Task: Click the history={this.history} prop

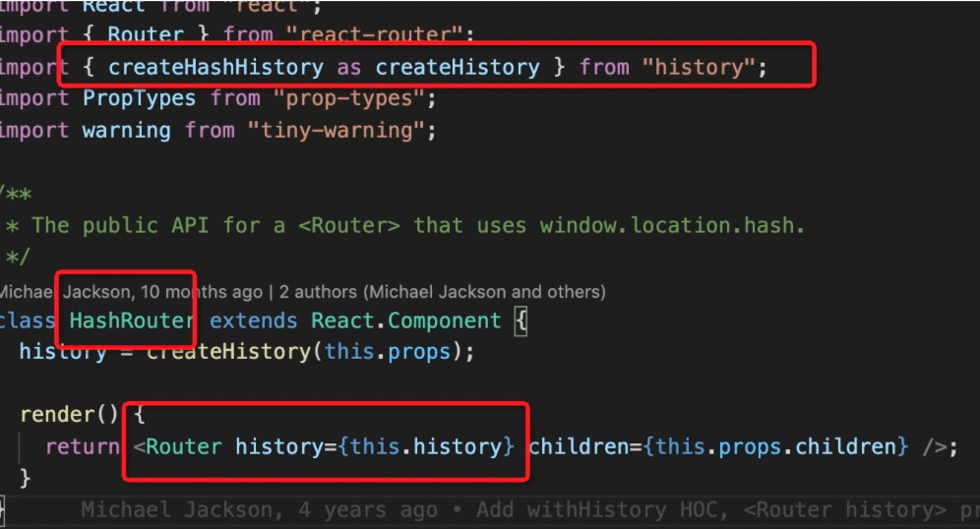Action: [x=375, y=446]
